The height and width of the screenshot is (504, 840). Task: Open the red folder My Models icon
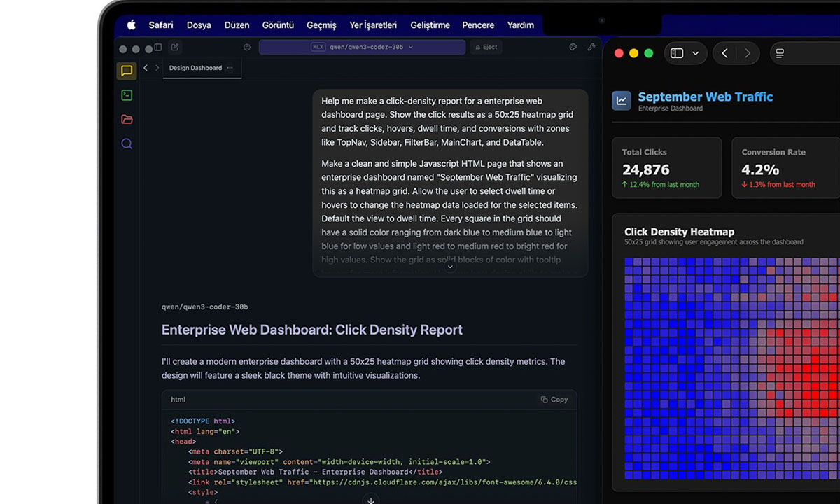[x=127, y=120]
